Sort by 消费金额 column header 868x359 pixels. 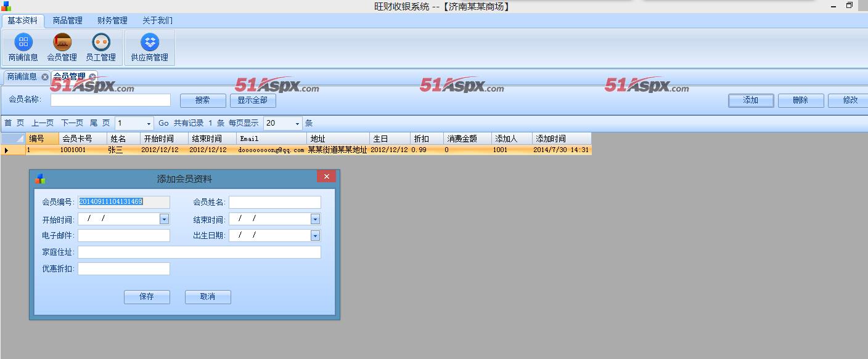pyautogui.click(x=467, y=139)
